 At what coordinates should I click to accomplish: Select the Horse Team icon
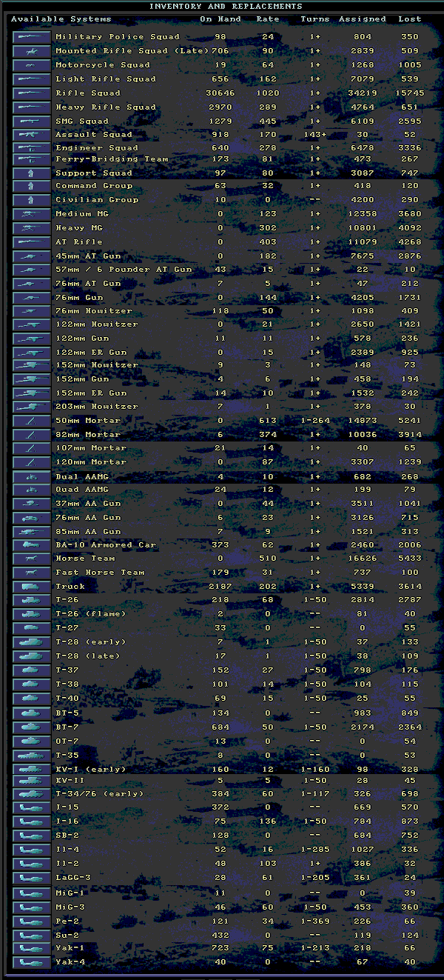pyautogui.click(x=32, y=559)
